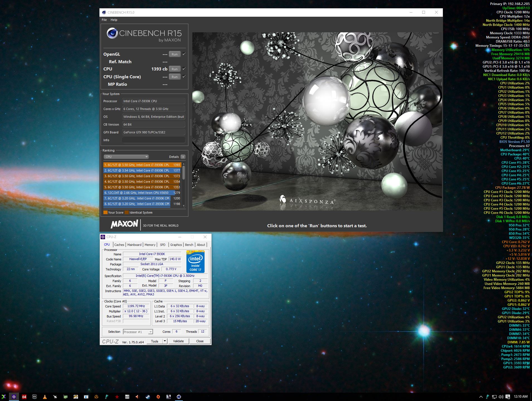
Task: Click the GFX Board value field
Action: pos(154,132)
